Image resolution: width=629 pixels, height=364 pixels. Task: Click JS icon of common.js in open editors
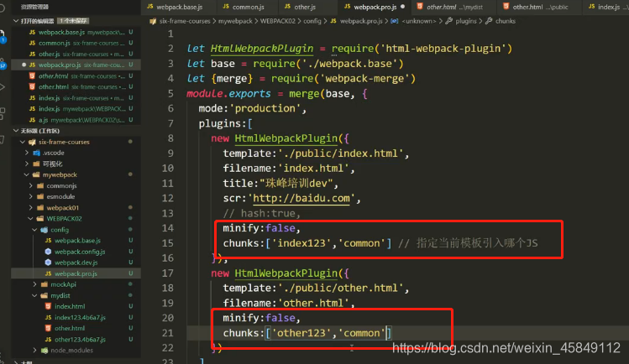[x=32, y=43]
